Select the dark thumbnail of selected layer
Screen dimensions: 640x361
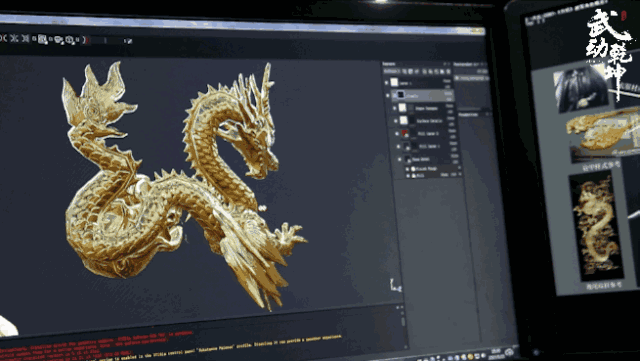tap(400, 95)
